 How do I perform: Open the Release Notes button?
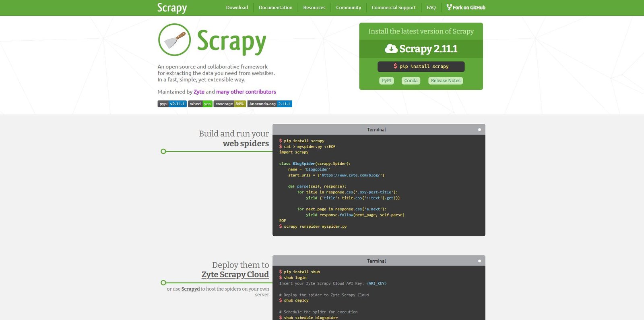[x=446, y=81]
